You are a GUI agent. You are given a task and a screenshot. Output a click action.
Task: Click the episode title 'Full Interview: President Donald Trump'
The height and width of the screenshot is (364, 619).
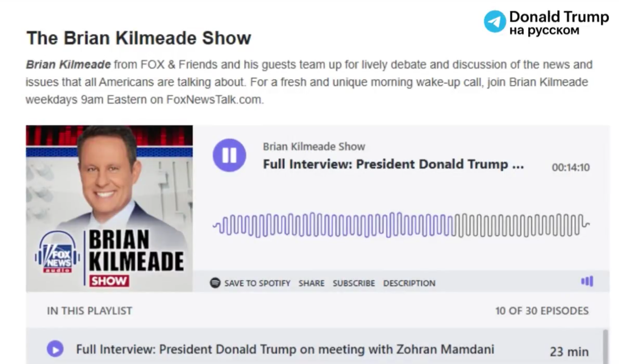(393, 164)
